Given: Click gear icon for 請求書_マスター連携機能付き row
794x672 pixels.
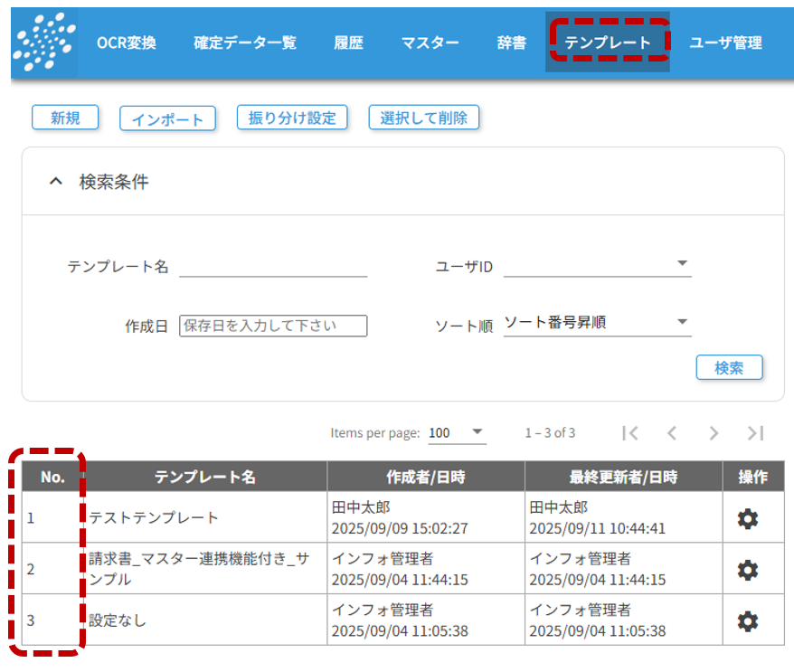Looking at the screenshot, I should 747,570.
